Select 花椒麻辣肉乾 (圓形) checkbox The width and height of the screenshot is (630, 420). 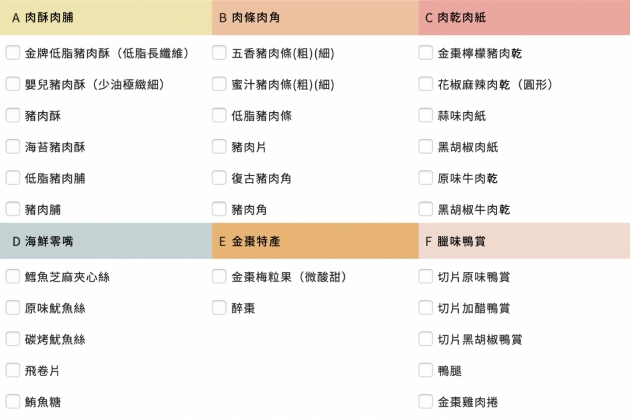pos(427,84)
